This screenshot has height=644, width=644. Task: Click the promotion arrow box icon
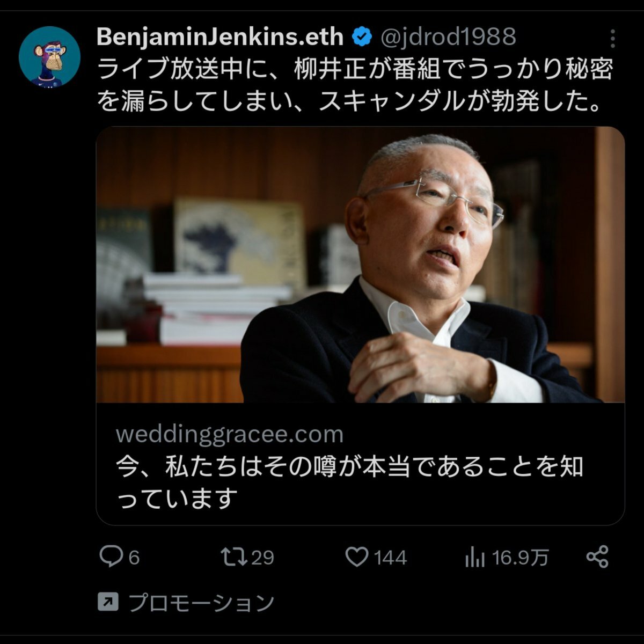click(108, 603)
